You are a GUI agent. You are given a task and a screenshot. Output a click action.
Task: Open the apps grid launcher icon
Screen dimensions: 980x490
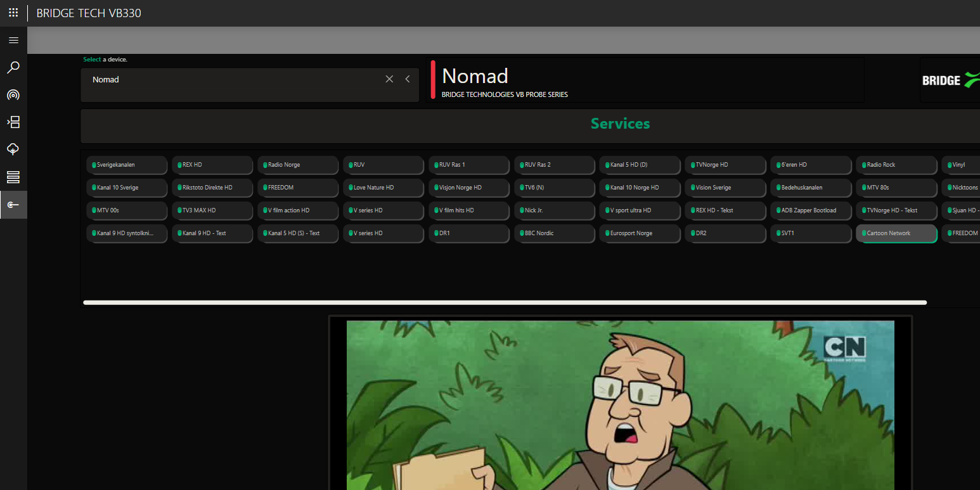pyautogui.click(x=13, y=13)
